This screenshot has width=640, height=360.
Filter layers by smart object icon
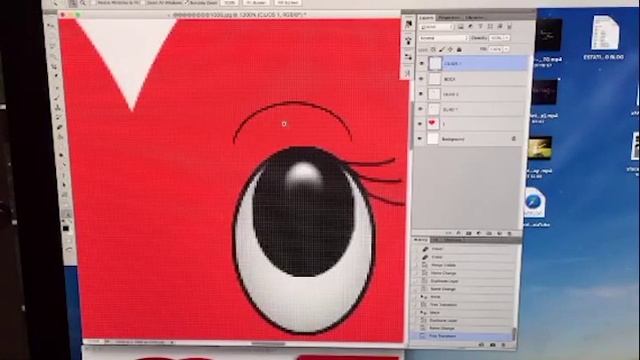pyautogui.click(x=500, y=27)
